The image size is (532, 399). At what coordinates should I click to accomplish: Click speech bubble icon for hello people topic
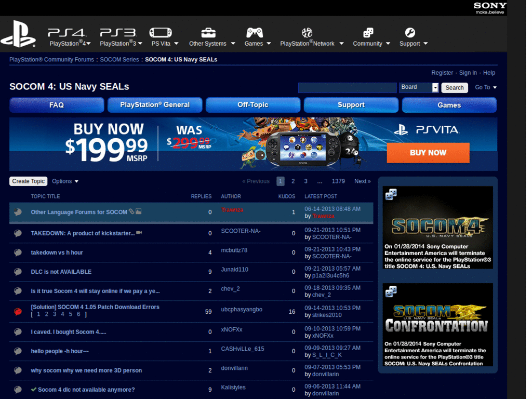point(18,351)
